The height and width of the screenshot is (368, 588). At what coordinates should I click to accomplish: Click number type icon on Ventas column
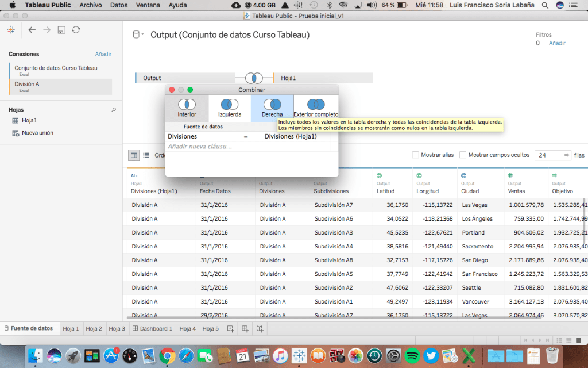pos(510,175)
